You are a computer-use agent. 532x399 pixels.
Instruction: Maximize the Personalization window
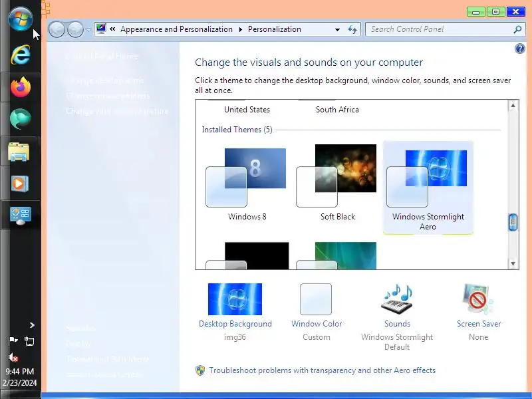point(495,12)
